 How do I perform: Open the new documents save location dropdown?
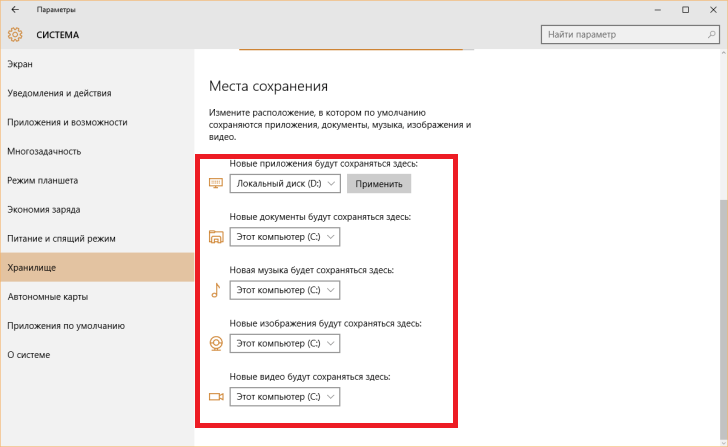pos(285,237)
